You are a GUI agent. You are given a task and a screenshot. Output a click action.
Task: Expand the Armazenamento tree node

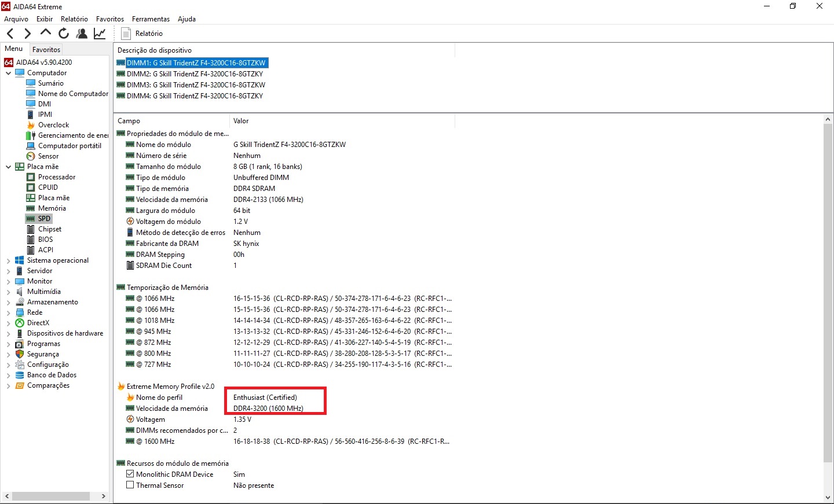8,302
